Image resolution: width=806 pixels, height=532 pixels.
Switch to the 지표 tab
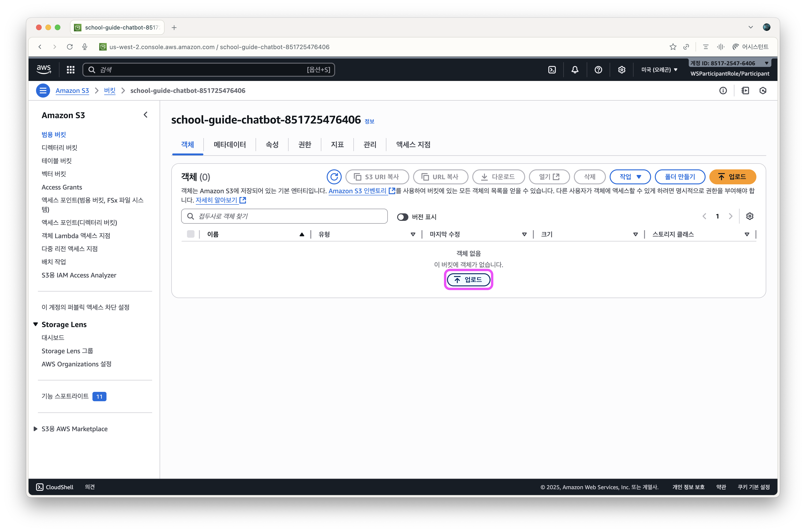[337, 145]
